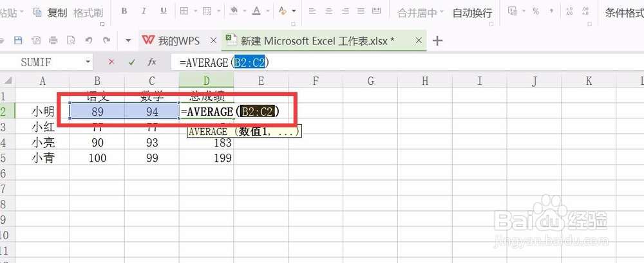This screenshot has height=263, width=644.
Task: Open print preview
Action: tap(71, 41)
